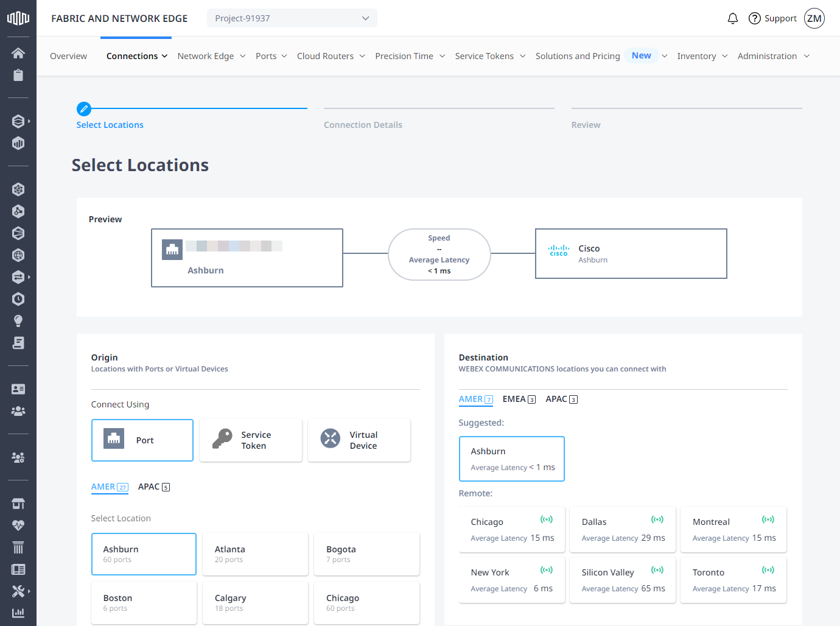
Task: Select Atlanta origin location
Action: (x=255, y=554)
